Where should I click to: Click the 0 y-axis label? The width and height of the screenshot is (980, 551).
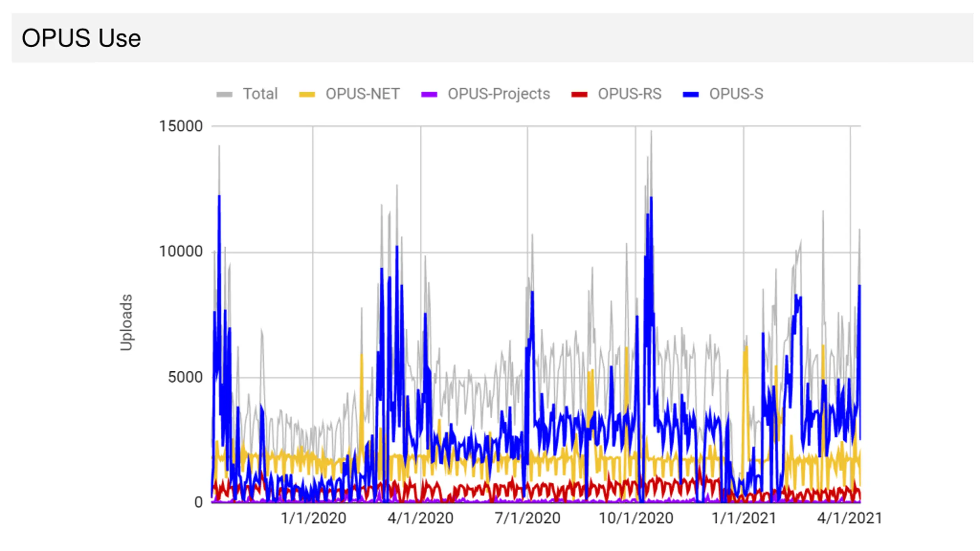tap(198, 502)
